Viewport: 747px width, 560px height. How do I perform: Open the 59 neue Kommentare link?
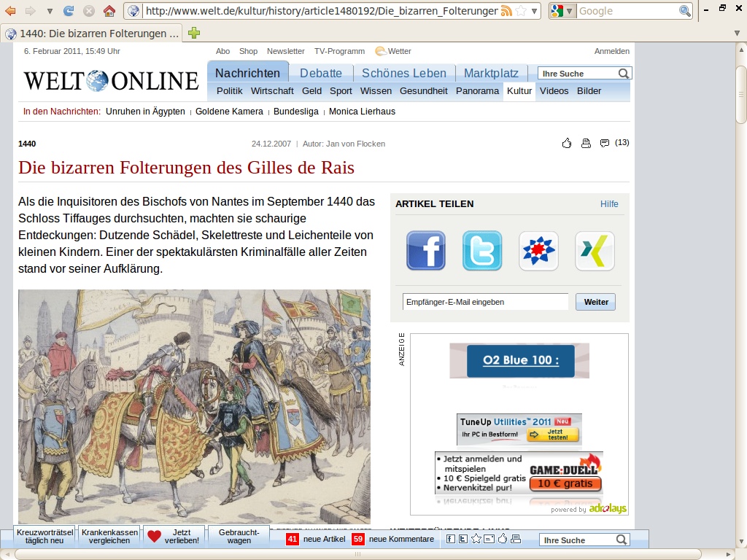point(393,539)
